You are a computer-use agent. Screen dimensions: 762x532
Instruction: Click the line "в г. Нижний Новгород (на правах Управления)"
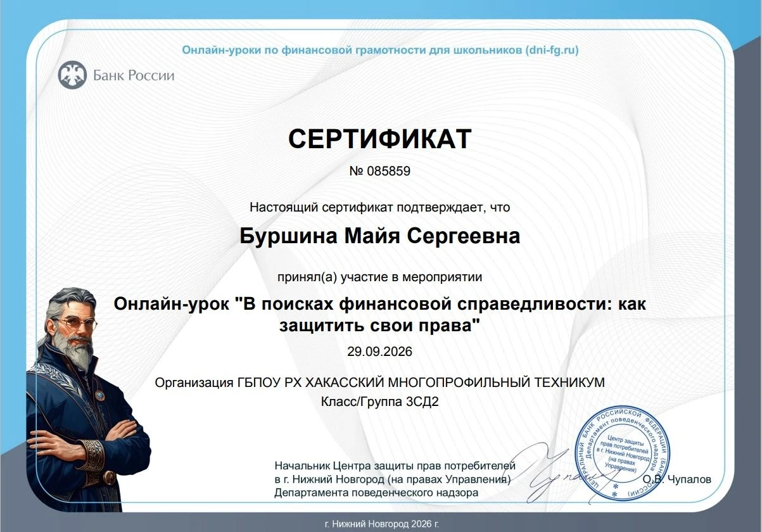pos(393,479)
